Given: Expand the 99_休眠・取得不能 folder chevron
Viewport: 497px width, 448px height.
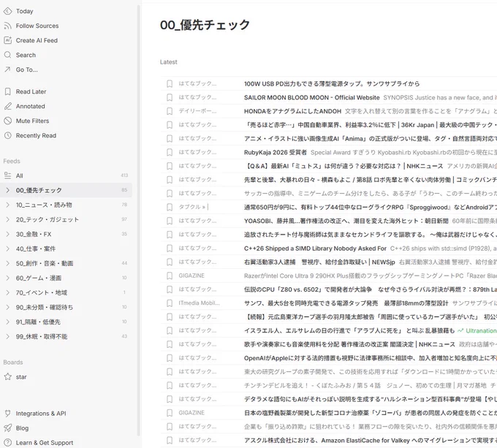Looking at the screenshot, I should (x=7, y=336).
